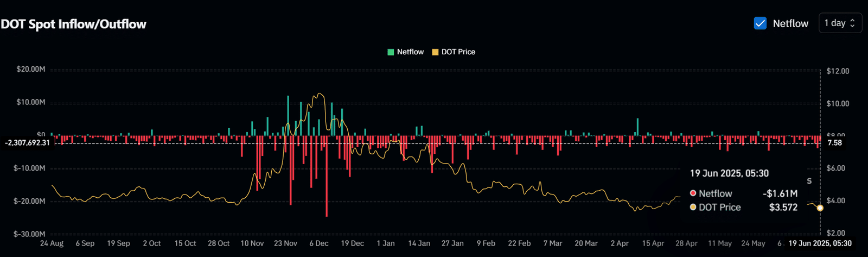Click the DOT Spot Inflow/Outflow title
The image size is (868, 257).
click(x=73, y=24)
